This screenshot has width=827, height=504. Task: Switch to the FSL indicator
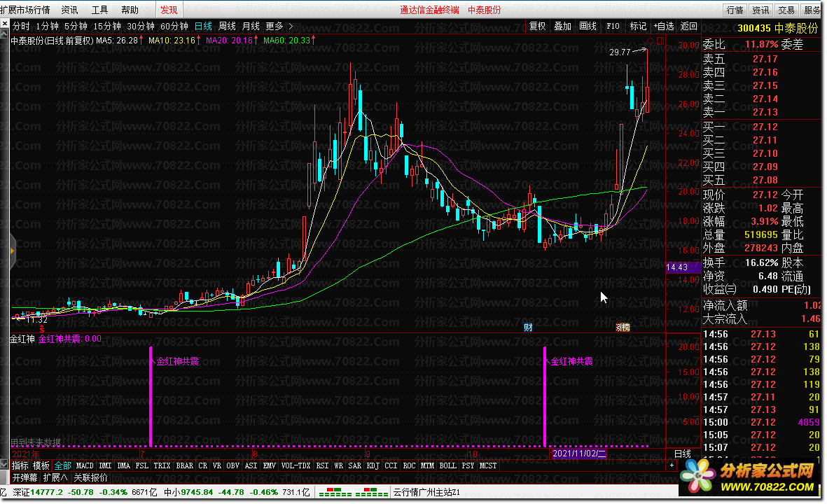pos(141,465)
